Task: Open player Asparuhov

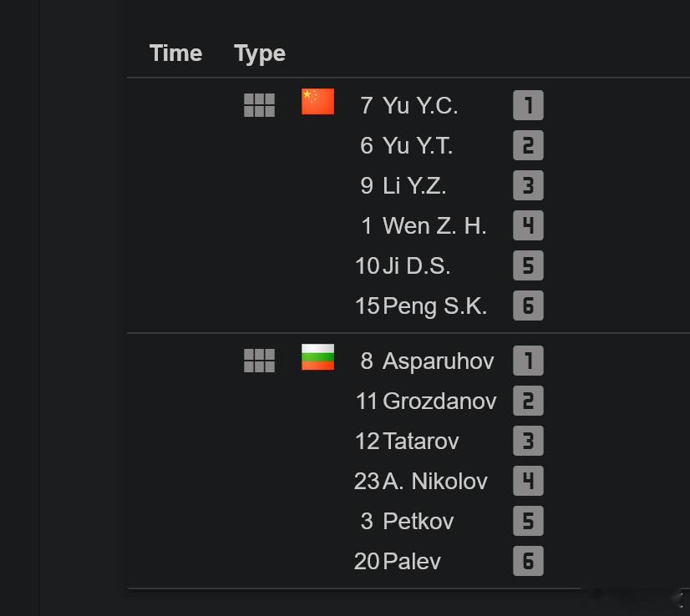Action: pos(439,361)
